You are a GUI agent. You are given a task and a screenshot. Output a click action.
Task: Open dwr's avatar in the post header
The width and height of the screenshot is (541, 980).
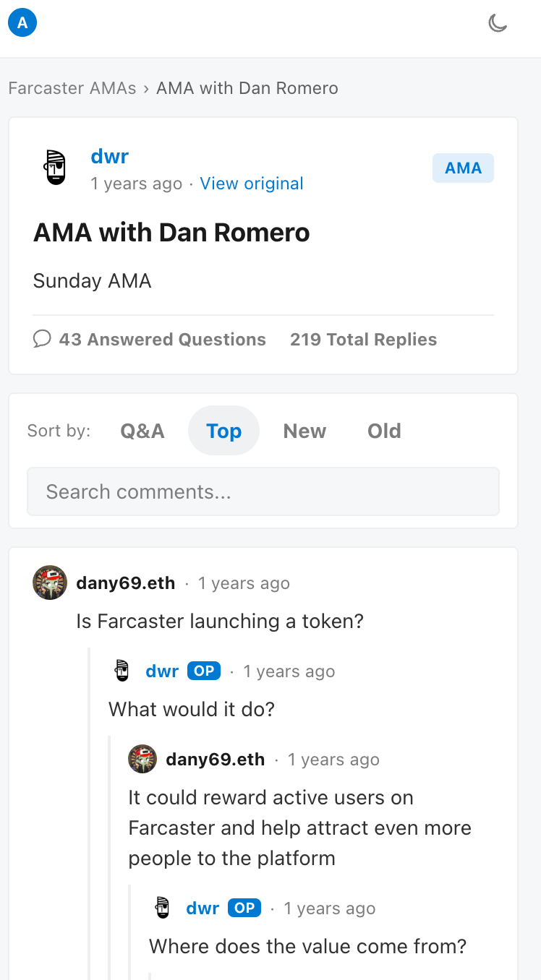tap(56, 168)
